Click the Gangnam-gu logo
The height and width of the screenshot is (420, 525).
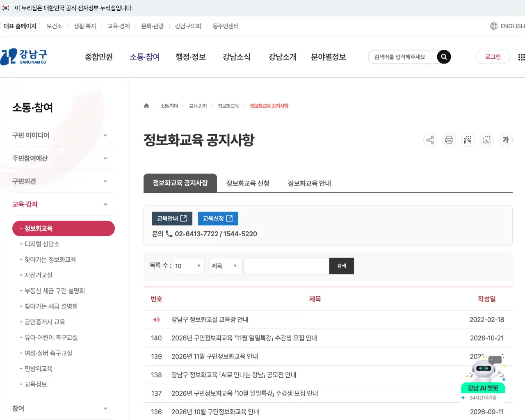[x=24, y=57]
